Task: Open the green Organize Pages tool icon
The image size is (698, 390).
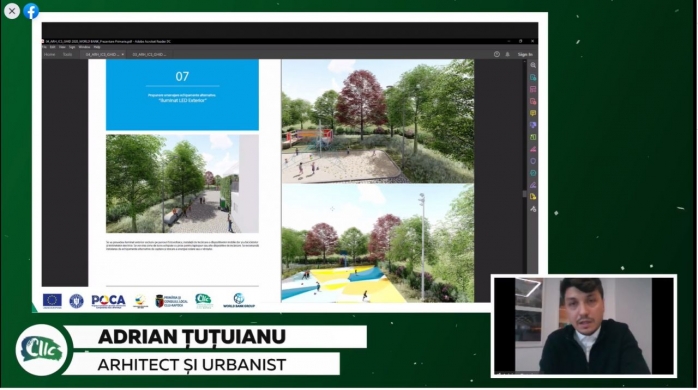Action: pos(533,137)
